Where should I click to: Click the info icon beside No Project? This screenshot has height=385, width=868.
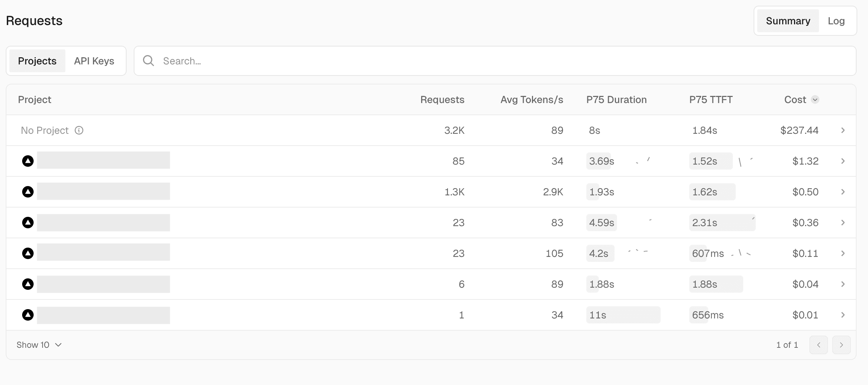click(79, 130)
